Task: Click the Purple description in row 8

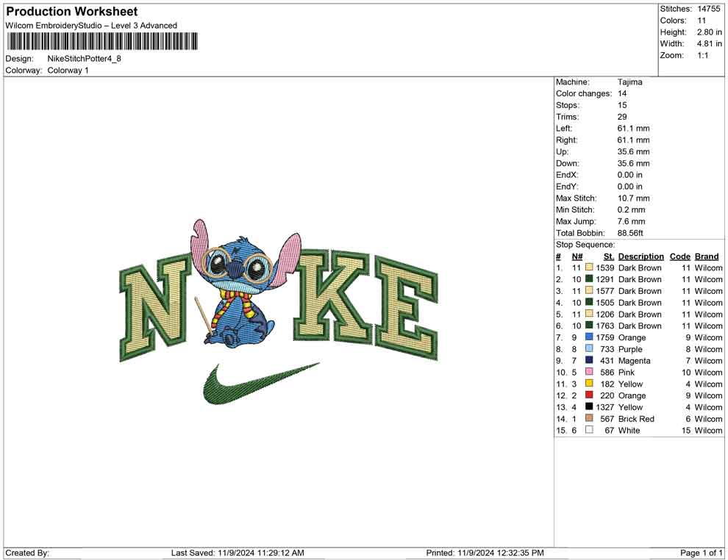Action: pos(630,349)
